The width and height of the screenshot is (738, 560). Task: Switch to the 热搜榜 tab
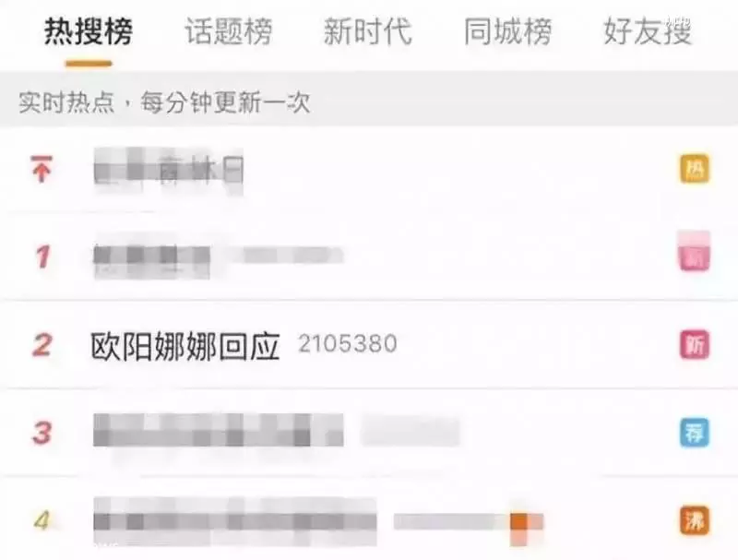89,31
